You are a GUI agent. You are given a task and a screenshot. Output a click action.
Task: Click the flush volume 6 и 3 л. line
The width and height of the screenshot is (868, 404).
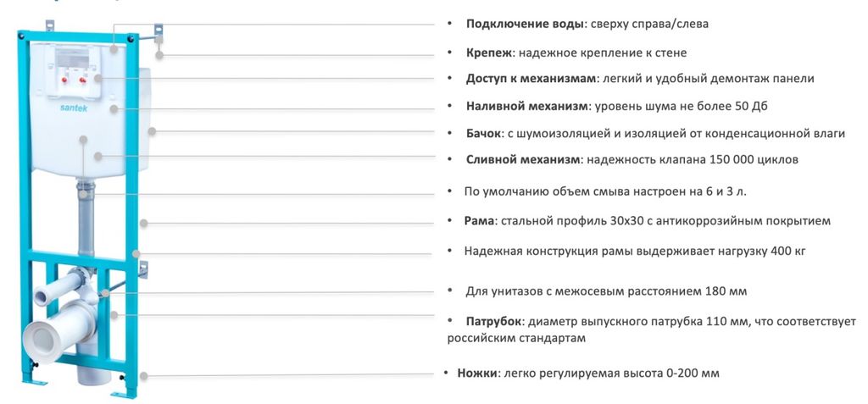pos(604,191)
